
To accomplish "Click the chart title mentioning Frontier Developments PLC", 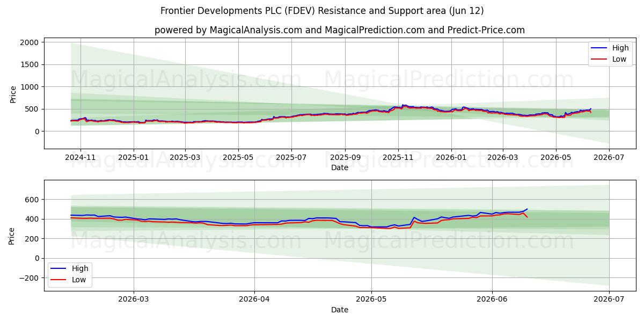I will (x=322, y=11).
